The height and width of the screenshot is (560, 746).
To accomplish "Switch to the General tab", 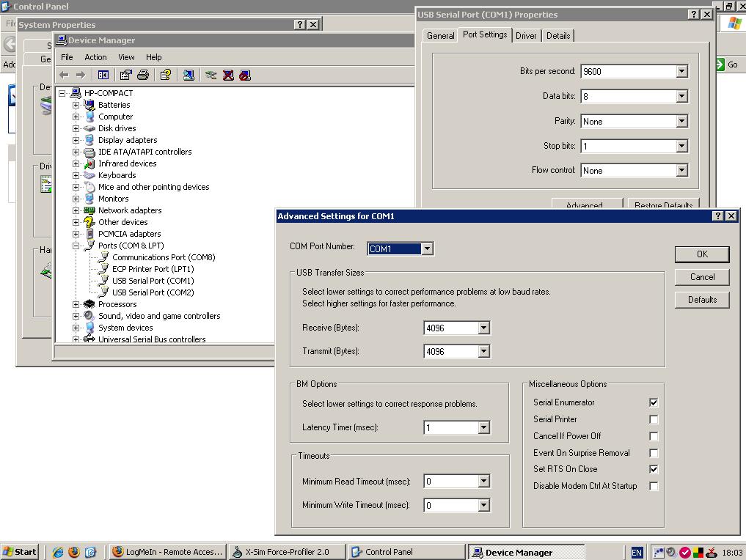I will (x=441, y=36).
